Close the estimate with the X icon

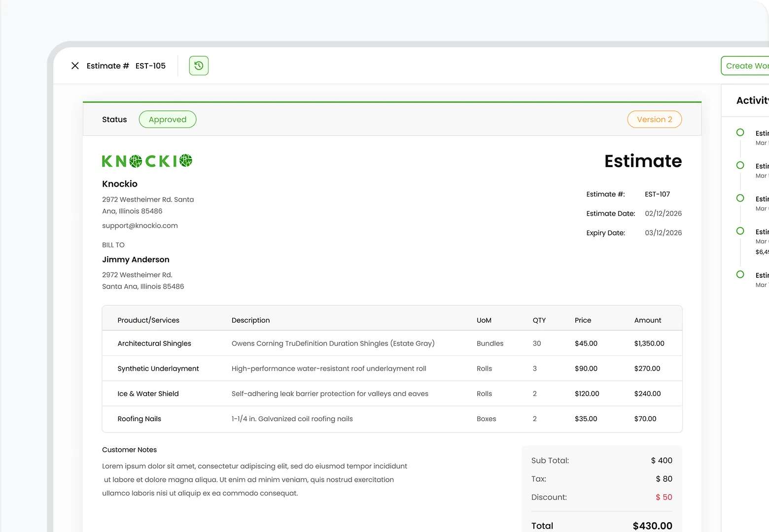coord(75,66)
